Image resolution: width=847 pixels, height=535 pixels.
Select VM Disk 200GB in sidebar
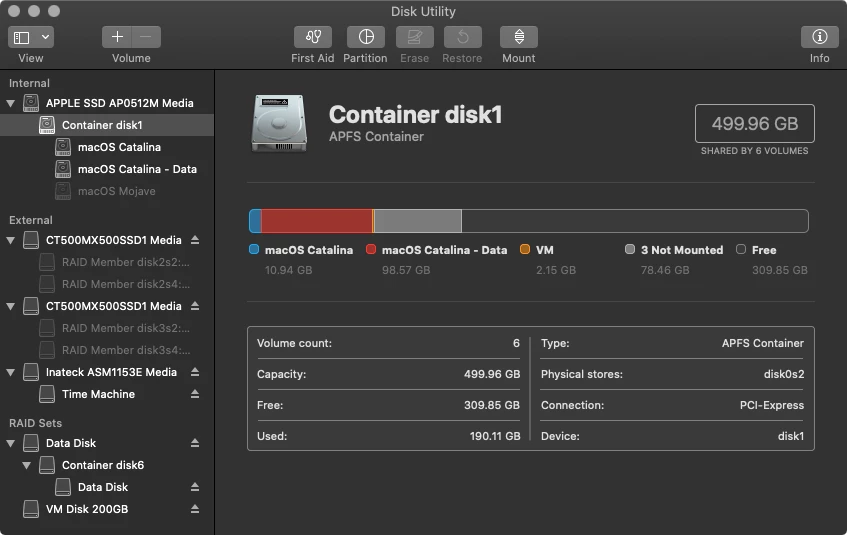(x=107, y=509)
